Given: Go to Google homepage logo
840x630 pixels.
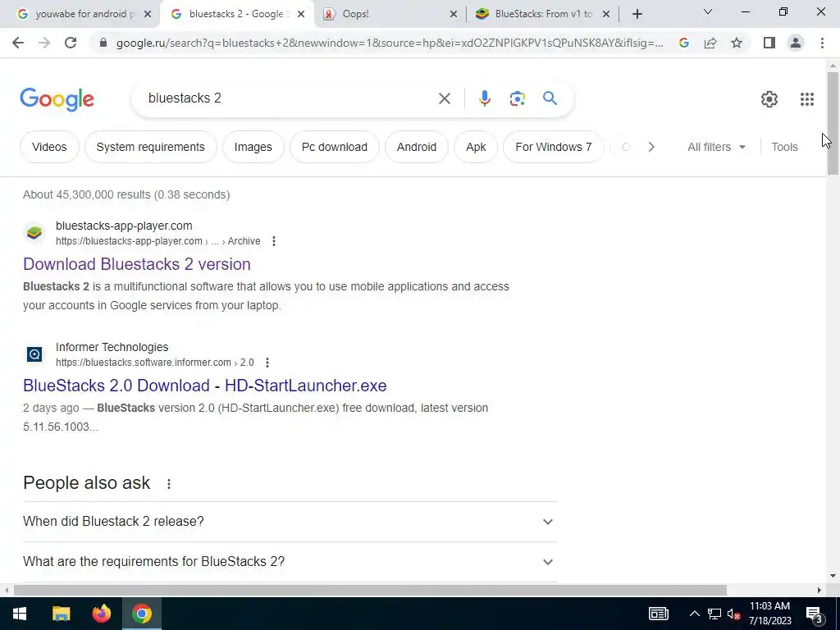Looking at the screenshot, I should [x=57, y=99].
